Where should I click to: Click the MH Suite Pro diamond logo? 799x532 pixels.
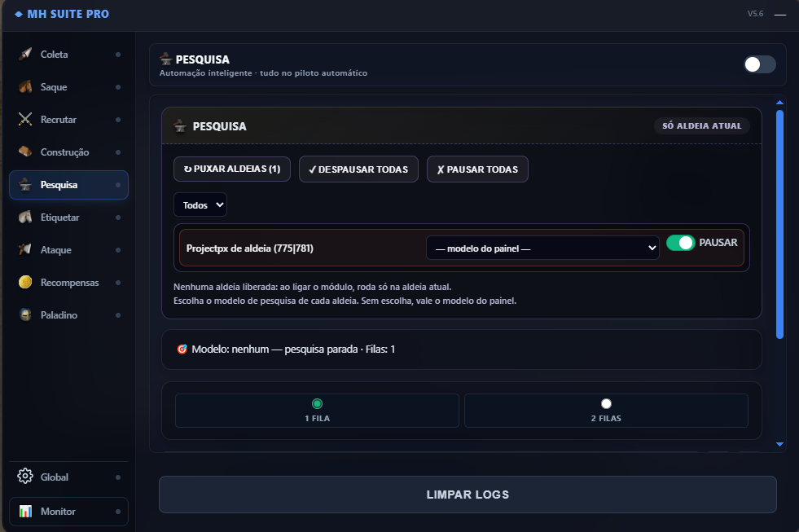(19, 15)
